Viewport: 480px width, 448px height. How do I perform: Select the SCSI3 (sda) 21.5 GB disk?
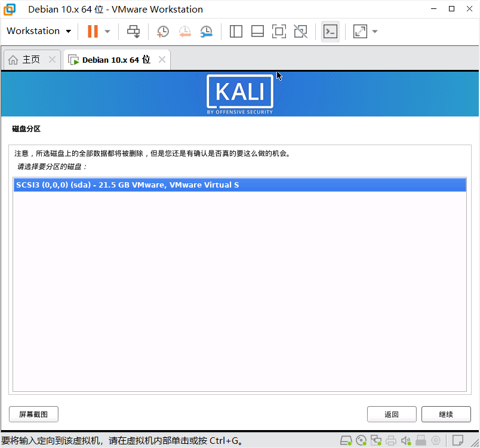[239, 185]
